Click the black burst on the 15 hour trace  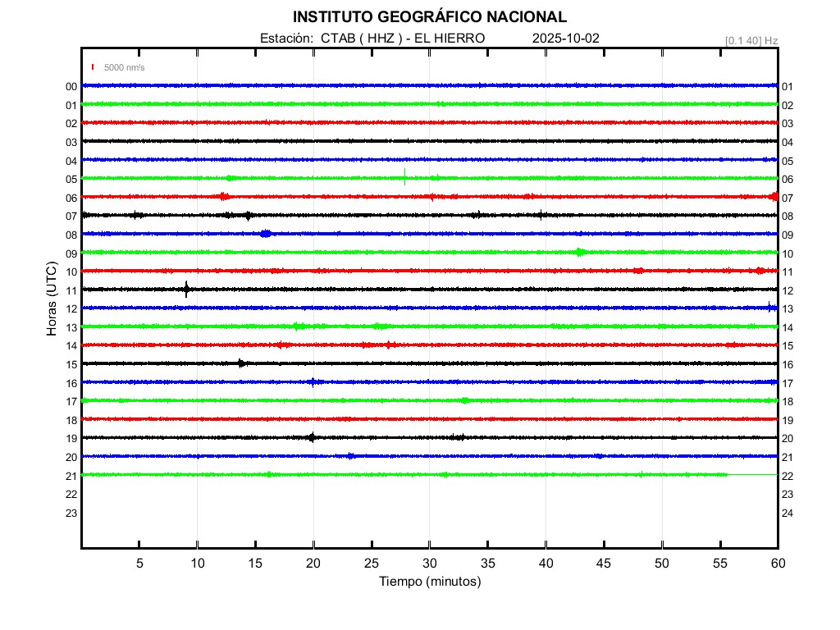coord(241,363)
